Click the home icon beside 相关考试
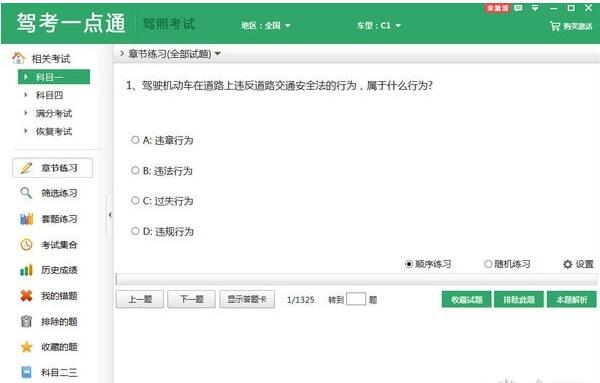The image size is (600, 383). tap(18, 58)
